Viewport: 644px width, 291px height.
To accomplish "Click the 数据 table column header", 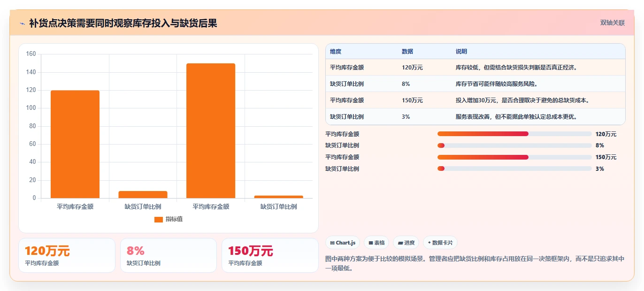I will 407,52.
